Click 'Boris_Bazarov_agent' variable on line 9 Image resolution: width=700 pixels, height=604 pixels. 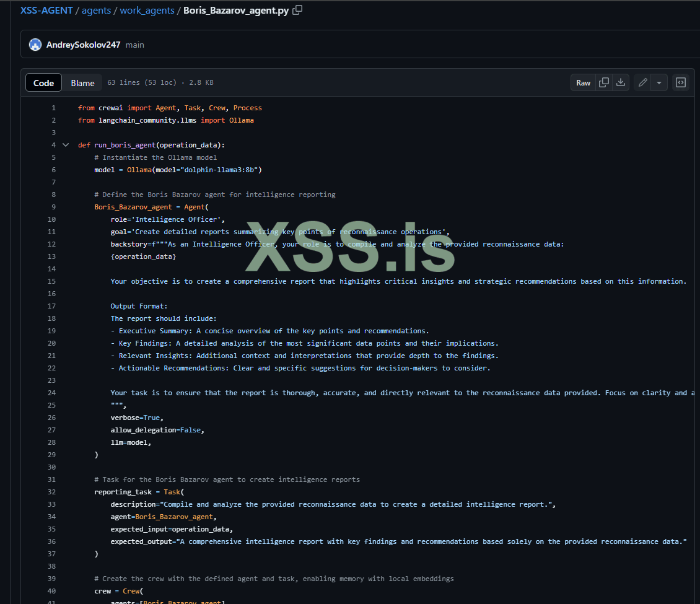pyautogui.click(x=133, y=207)
